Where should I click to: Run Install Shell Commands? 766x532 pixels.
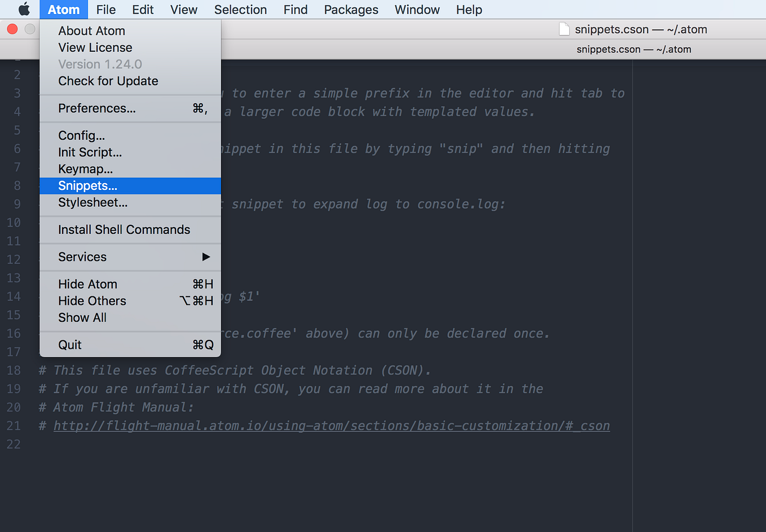point(124,229)
